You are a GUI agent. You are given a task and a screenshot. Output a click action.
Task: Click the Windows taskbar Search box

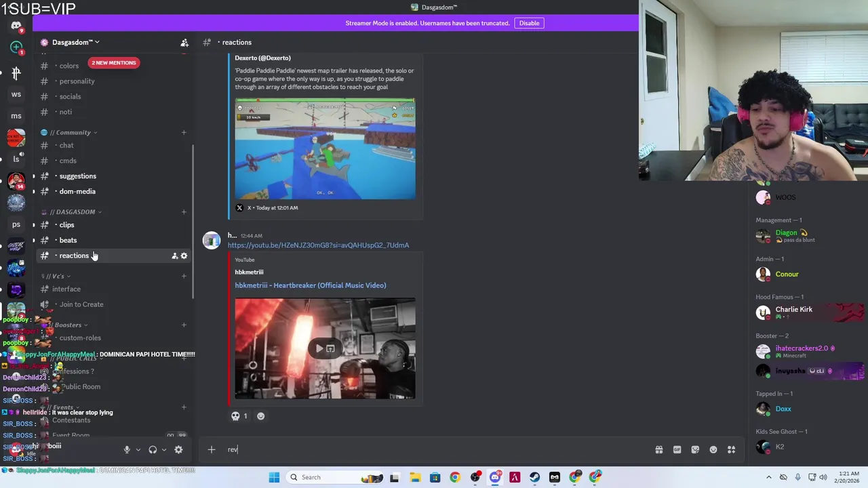tap(334, 477)
